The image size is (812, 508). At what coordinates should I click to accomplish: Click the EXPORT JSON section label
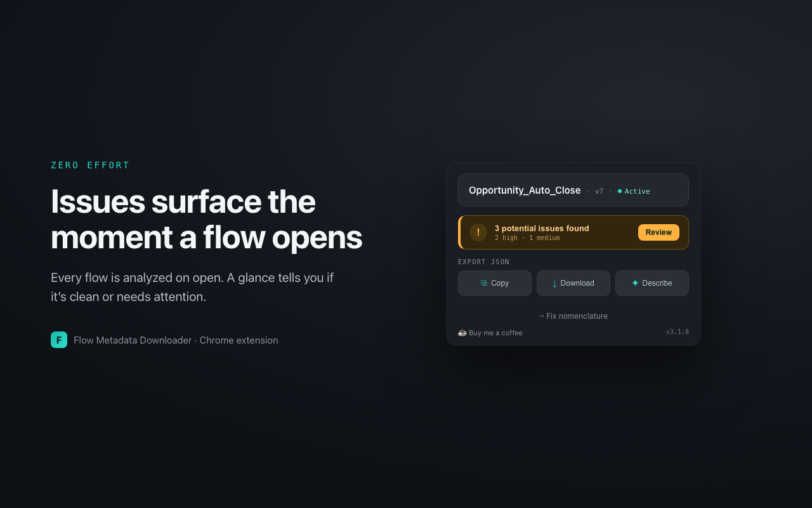(484, 262)
